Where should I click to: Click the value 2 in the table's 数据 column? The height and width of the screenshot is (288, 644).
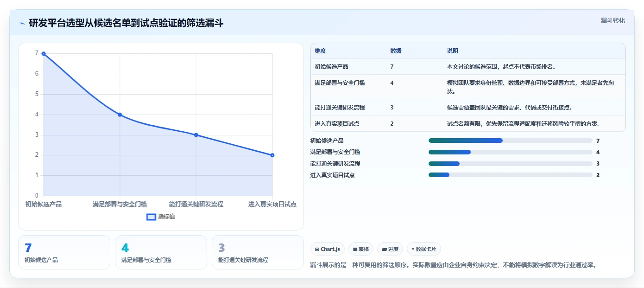392,124
